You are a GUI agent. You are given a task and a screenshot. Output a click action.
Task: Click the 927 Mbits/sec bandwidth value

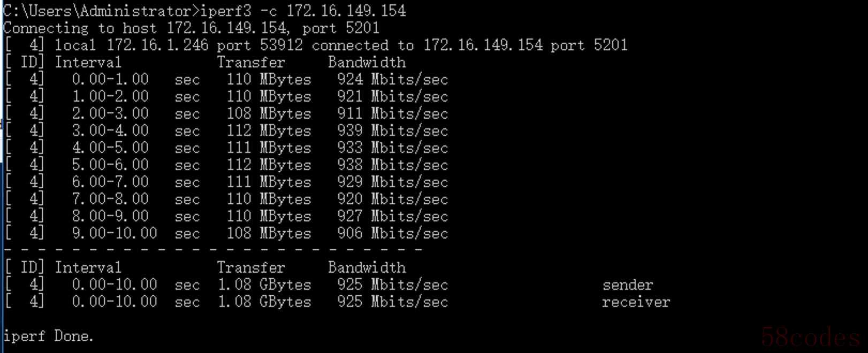click(392, 217)
